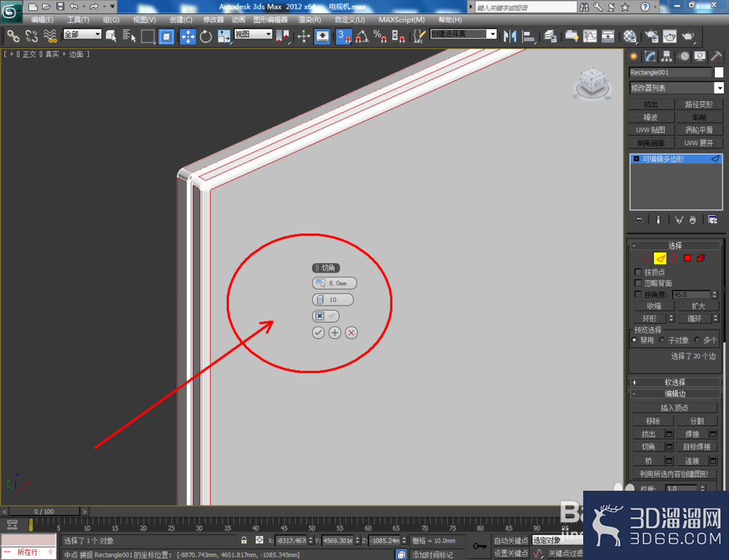Collapse the 编辑边 rollout

click(x=674, y=394)
